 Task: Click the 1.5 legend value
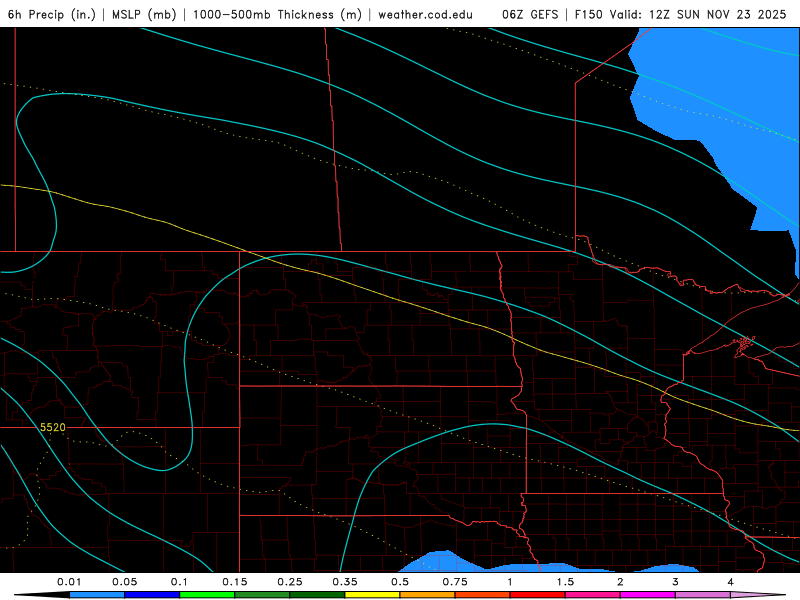click(x=565, y=582)
